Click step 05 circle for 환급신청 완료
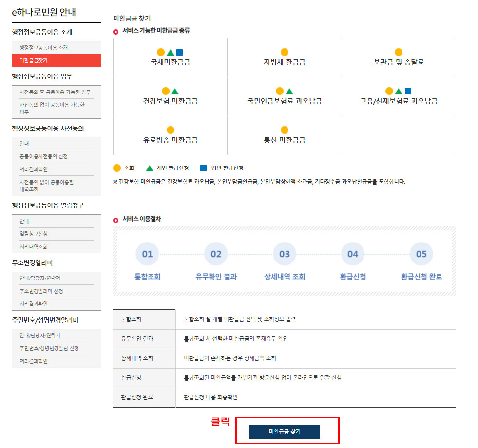 [421, 254]
